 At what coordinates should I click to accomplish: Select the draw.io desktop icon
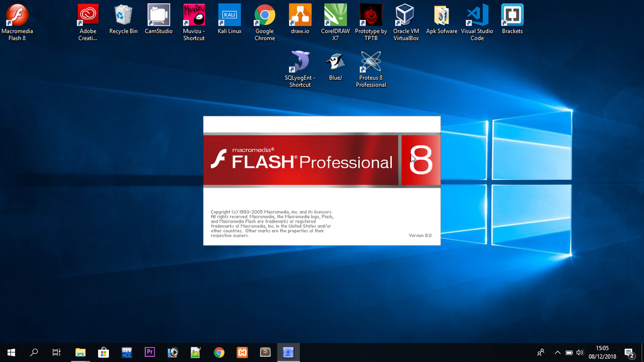(x=300, y=20)
